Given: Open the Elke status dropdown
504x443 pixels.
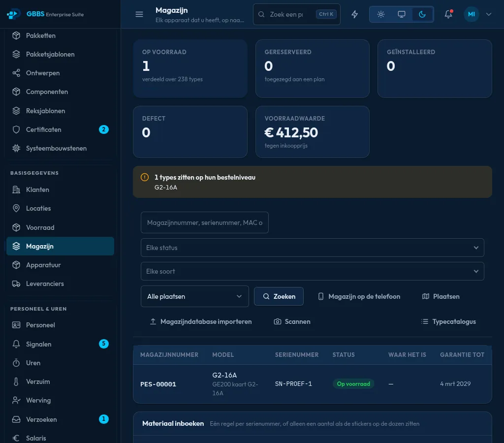Looking at the screenshot, I should (x=313, y=248).
